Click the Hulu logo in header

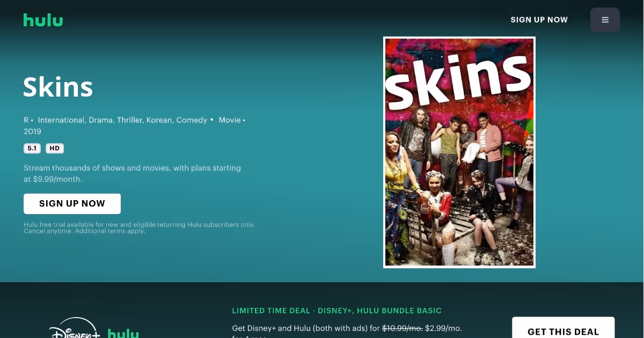(43, 20)
